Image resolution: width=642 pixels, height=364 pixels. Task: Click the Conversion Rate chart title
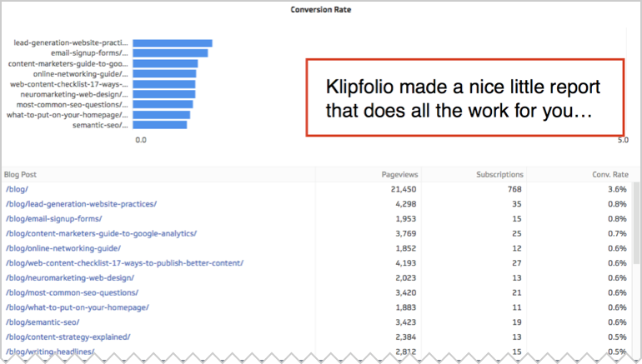click(320, 9)
